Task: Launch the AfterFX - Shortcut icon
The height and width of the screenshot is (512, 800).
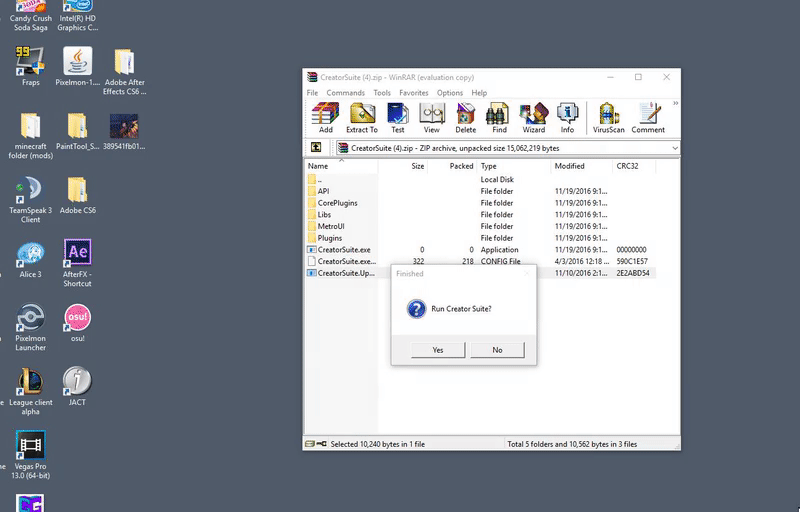Action: [x=78, y=263]
